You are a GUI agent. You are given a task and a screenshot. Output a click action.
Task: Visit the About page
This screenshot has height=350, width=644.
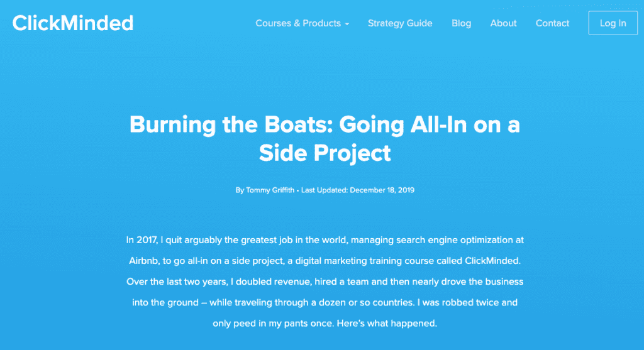pyautogui.click(x=503, y=23)
